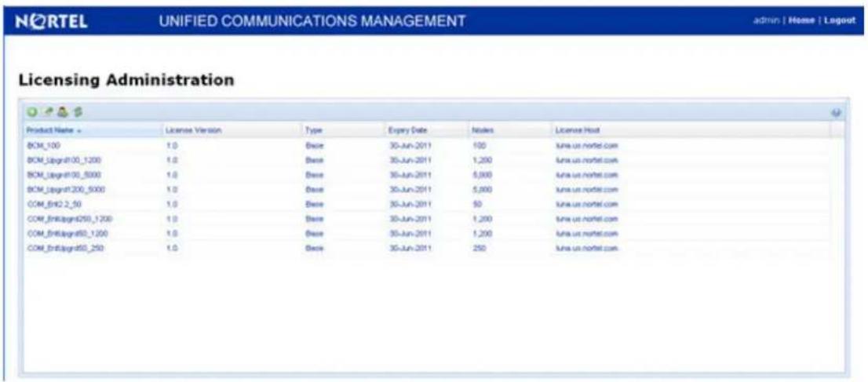Viewport: 868px width, 382px height.
Task: Click the expiry date in the COM_Ent2.2_50 row
Action: tap(410, 204)
